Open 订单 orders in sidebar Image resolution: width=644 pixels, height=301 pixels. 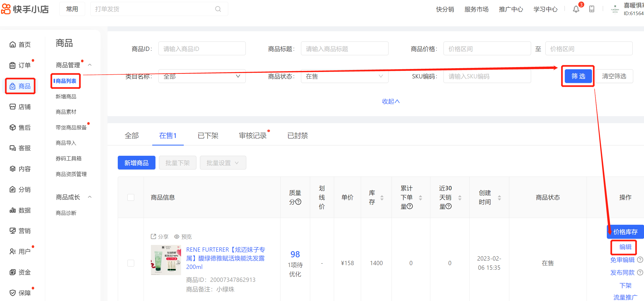point(20,65)
